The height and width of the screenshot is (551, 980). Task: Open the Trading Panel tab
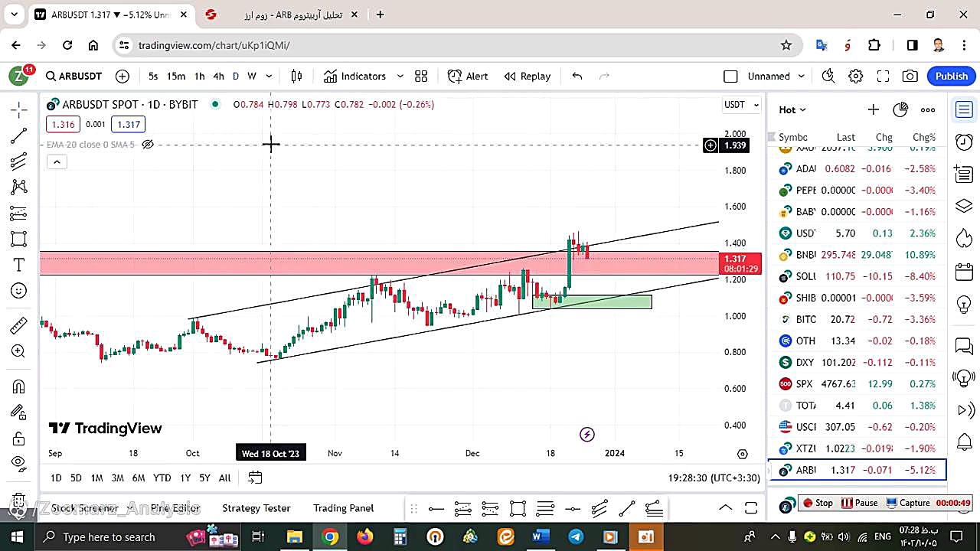(x=344, y=507)
